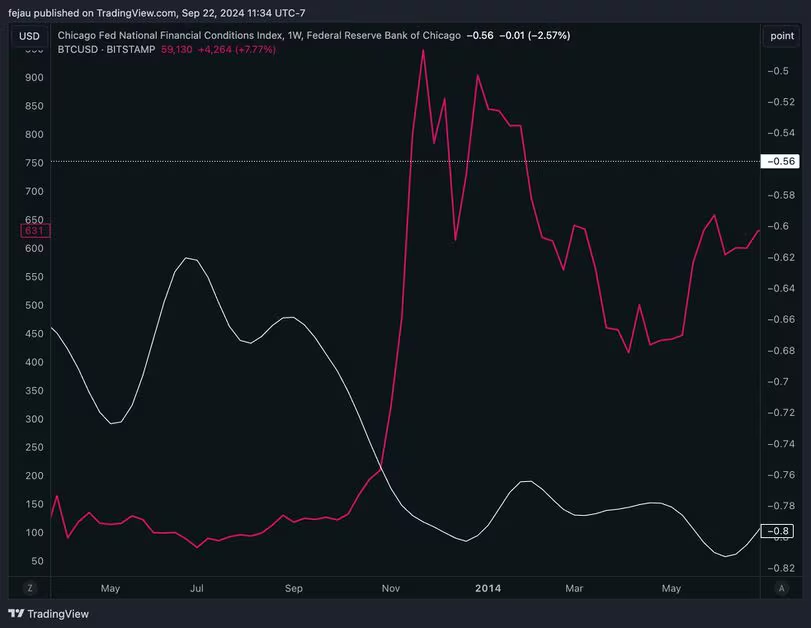Click the -0.7 tick on right axis
This screenshot has width=811, height=628.
[778, 381]
